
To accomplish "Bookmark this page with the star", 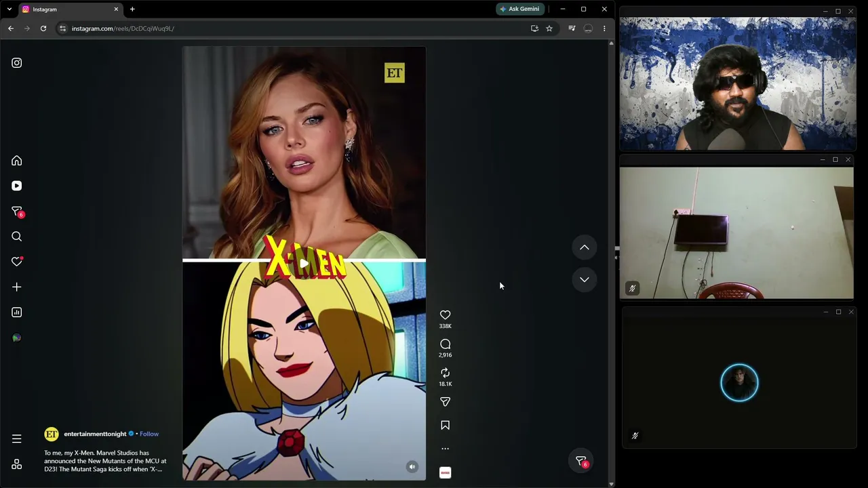I will pyautogui.click(x=549, y=28).
